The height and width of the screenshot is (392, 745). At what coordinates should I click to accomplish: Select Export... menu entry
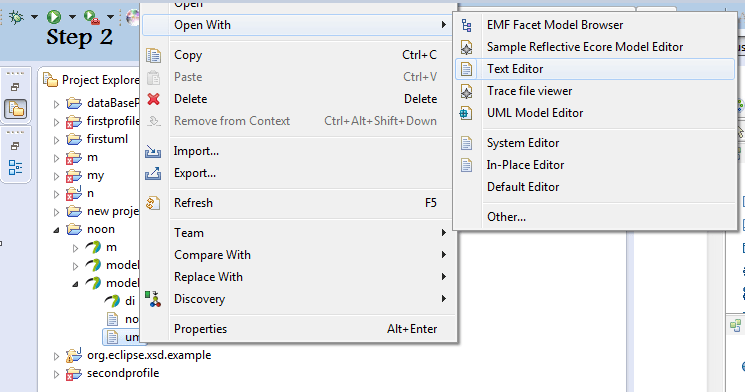[x=298, y=173]
